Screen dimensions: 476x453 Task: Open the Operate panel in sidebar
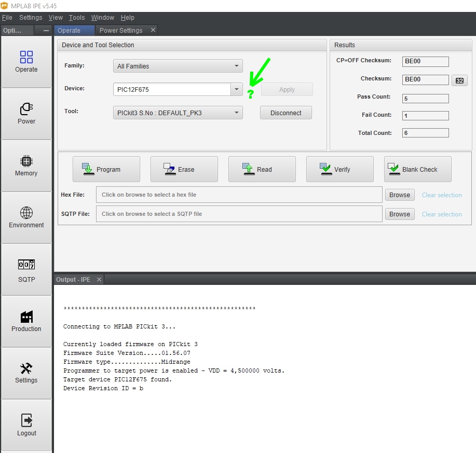tap(26, 62)
